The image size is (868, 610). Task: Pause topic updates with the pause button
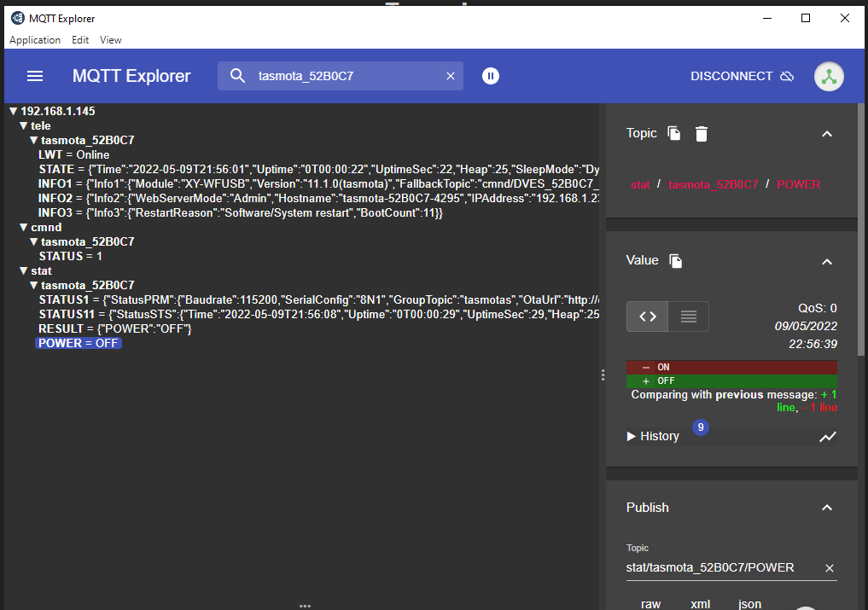(x=491, y=76)
